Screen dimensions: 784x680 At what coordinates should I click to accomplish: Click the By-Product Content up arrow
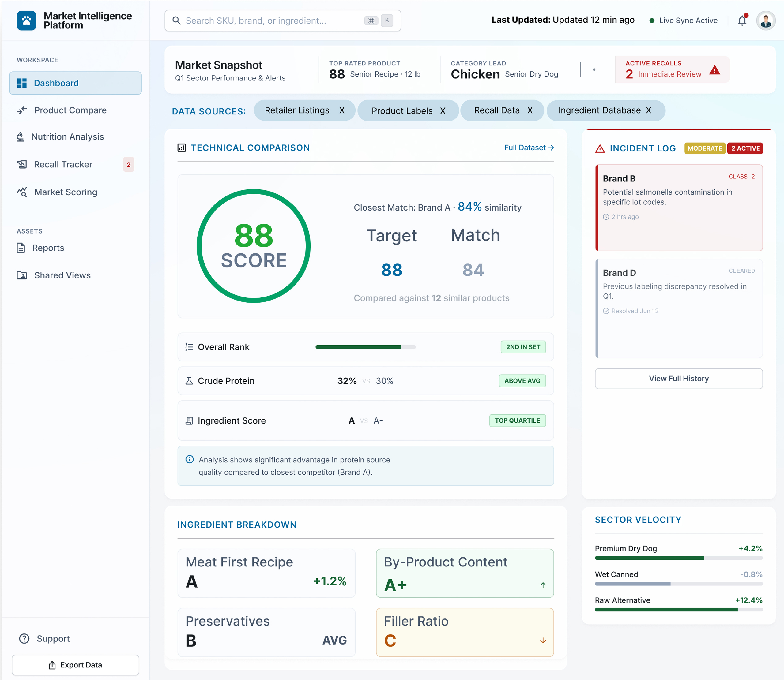click(x=543, y=585)
